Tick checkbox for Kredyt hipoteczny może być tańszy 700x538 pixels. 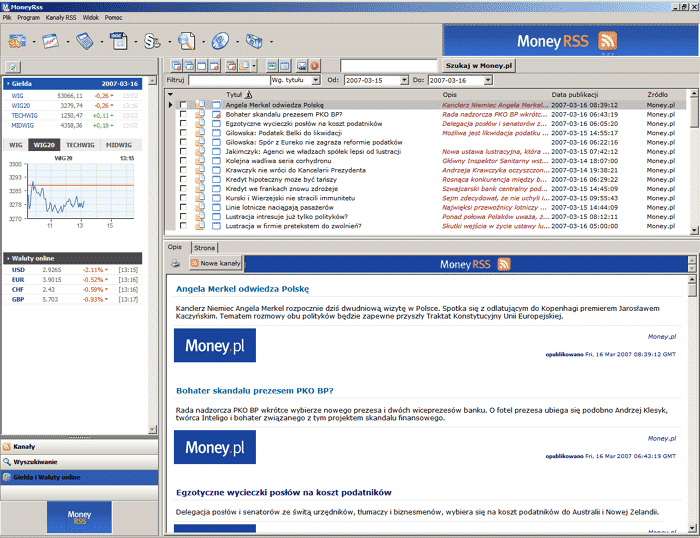coord(183,179)
